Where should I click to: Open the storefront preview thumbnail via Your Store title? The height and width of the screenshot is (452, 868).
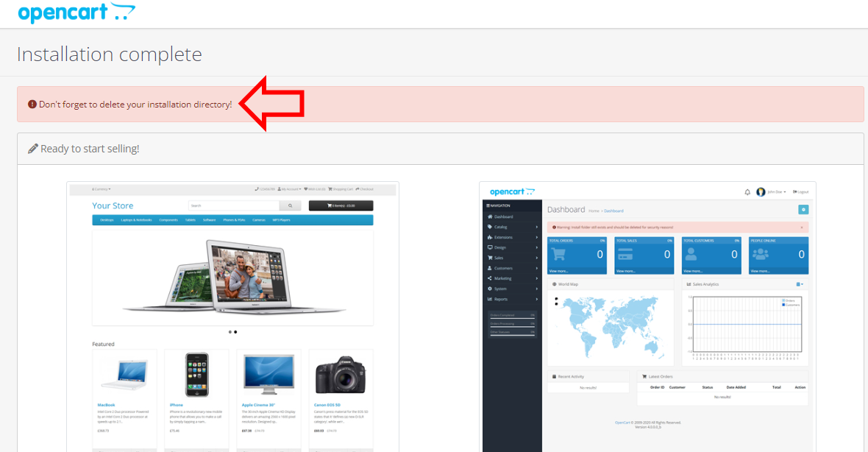point(113,205)
